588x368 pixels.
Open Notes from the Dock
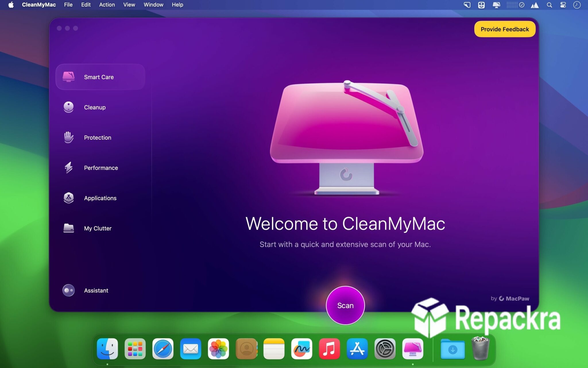274,349
